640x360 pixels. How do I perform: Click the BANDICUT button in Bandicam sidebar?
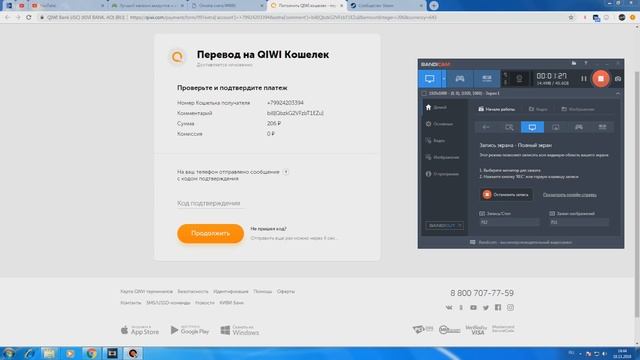(444, 225)
